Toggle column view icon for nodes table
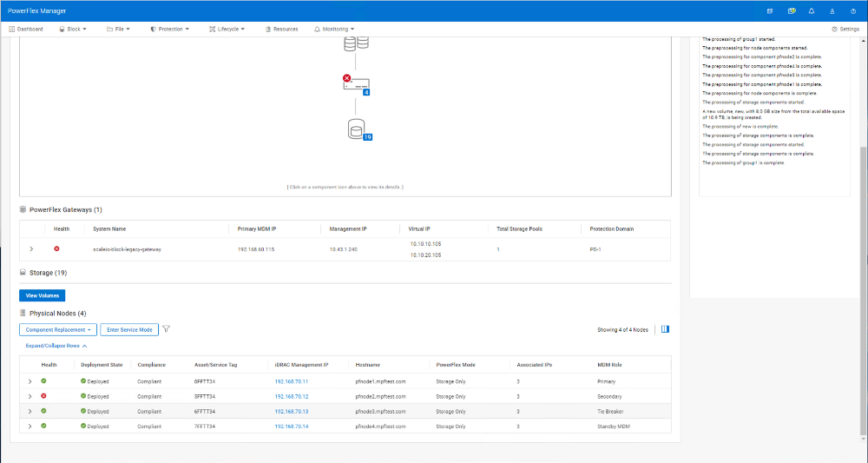868x463 pixels. pyautogui.click(x=665, y=329)
